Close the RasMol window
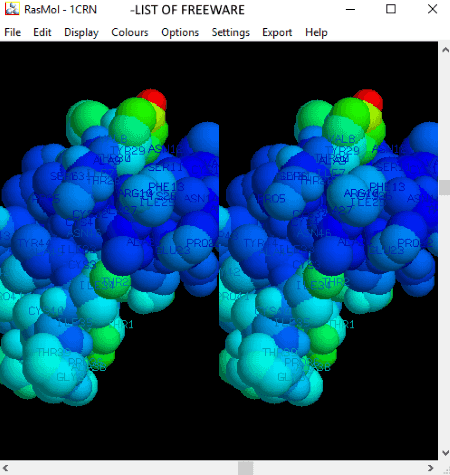Viewport: 450px width, 475px height. click(432, 9)
